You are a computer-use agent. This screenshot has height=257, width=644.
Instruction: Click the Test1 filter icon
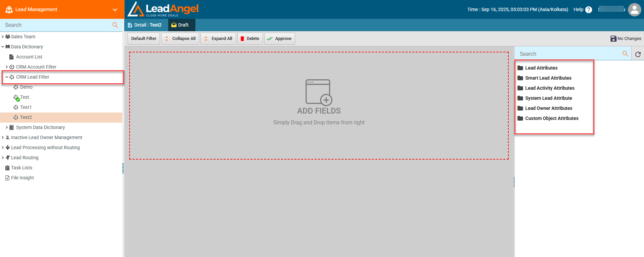[16, 107]
